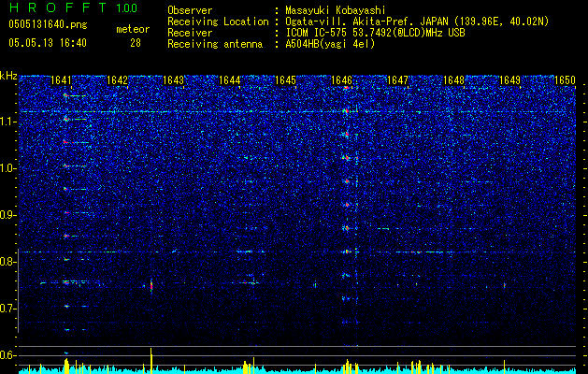Image resolution: width=588 pixels, height=374 pixels.
Task: Click the Receiving antenna label
Action: coord(215,44)
